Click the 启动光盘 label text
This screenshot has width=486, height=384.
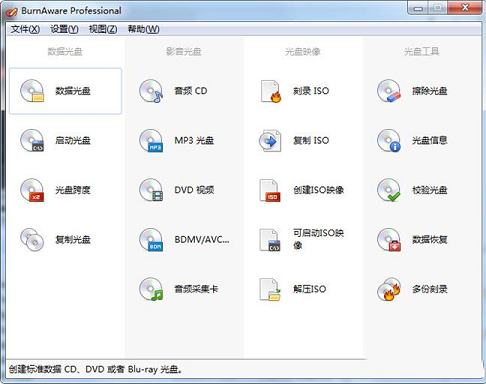click(x=73, y=140)
